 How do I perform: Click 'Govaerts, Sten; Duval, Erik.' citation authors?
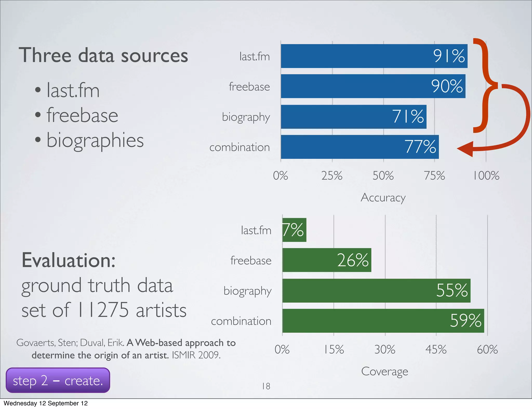70,343
